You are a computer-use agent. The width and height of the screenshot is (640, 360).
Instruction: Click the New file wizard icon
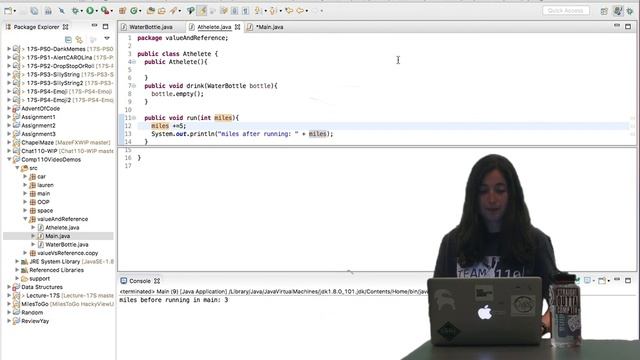(8, 11)
